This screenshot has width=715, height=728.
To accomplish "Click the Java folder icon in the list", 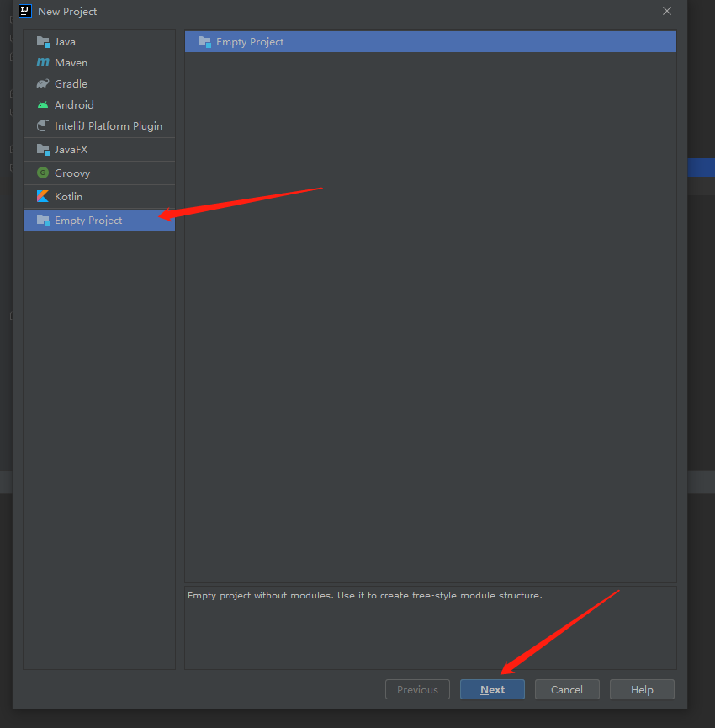I will [x=43, y=42].
